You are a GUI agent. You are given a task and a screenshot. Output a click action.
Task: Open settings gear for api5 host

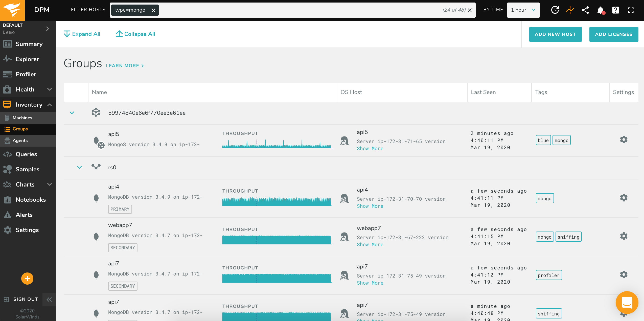(x=624, y=140)
